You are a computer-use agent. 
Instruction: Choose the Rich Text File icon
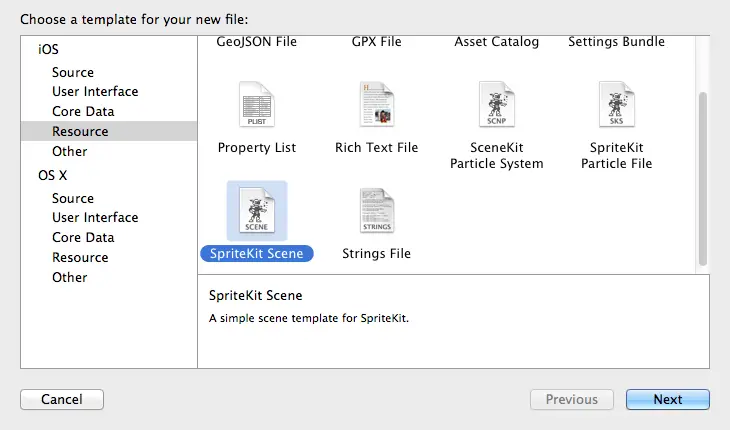376,106
